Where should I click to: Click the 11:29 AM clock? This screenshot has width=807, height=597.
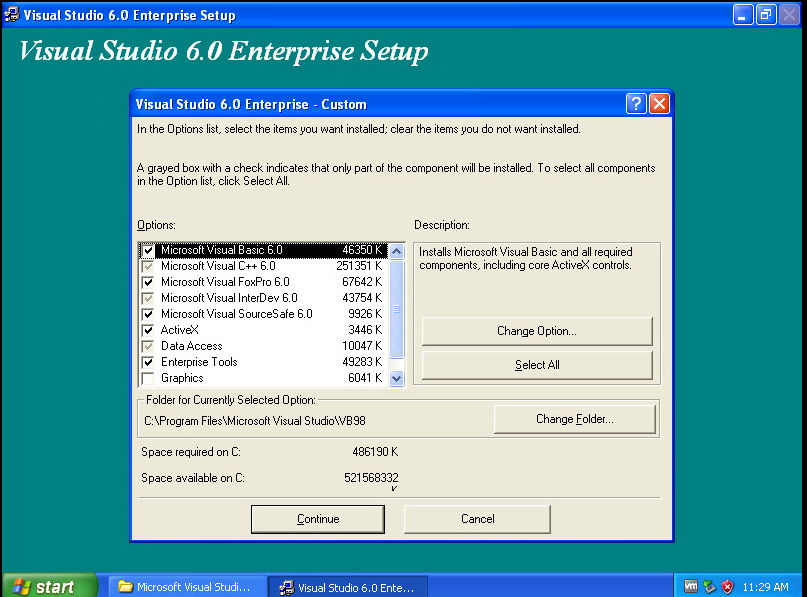coord(765,587)
